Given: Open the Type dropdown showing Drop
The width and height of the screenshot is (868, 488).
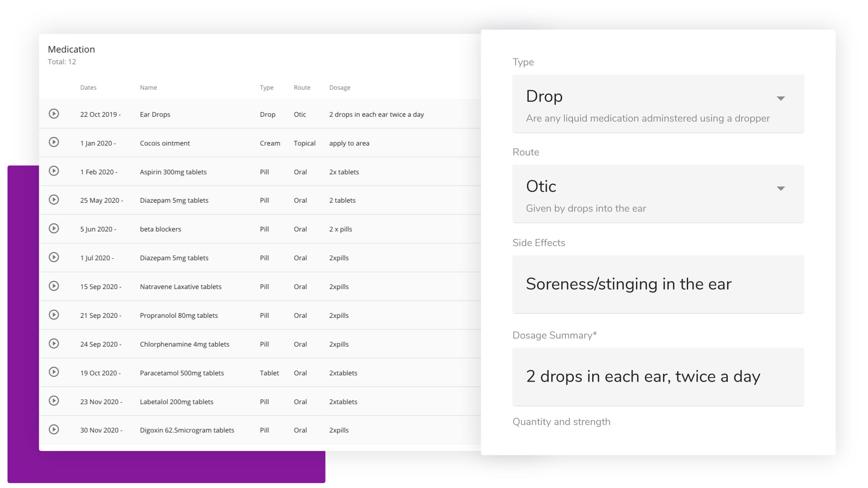Looking at the screenshot, I should (658, 104).
